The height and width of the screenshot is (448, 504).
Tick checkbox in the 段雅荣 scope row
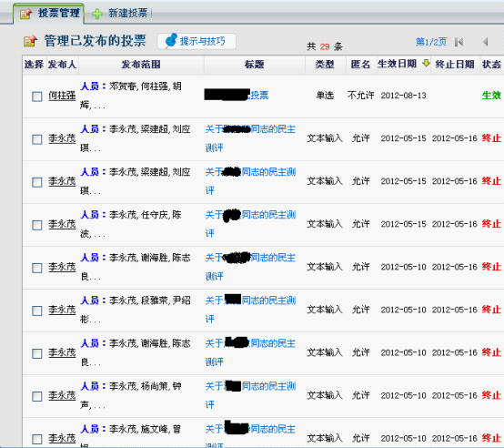(37, 311)
